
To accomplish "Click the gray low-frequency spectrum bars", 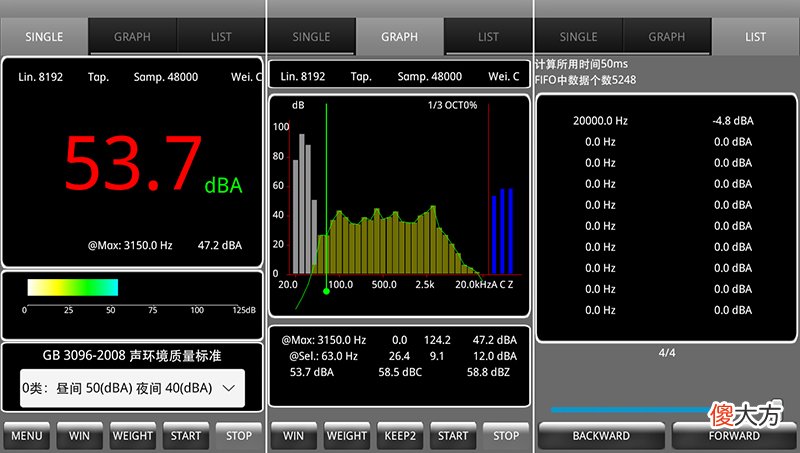I will (x=305, y=204).
